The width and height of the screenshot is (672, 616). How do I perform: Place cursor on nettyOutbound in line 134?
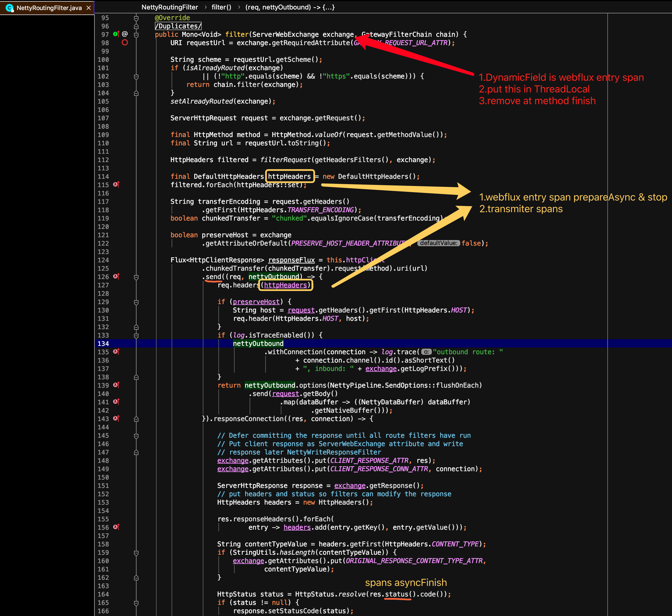[258, 343]
